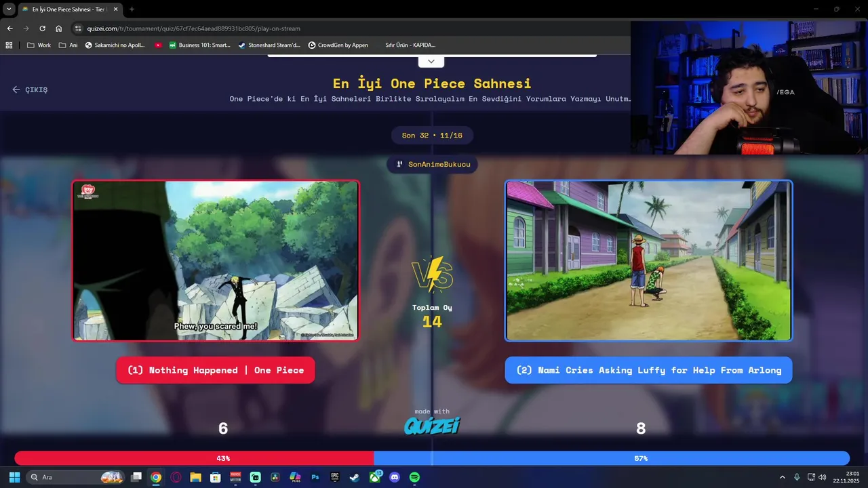The height and width of the screenshot is (488, 868).
Task: Open DaVinci Resolve from the taskbar
Action: [x=275, y=477]
